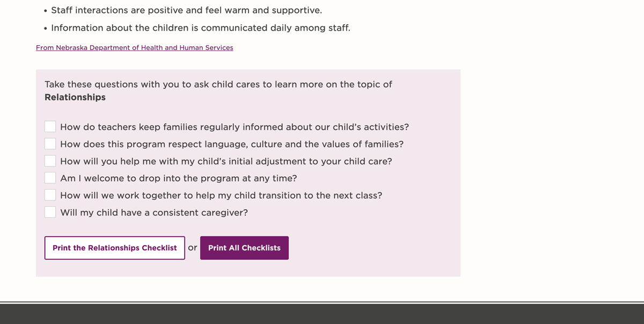The height and width of the screenshot is (324, 644).
Task: Select the drop-in program question text
Action: (178, 177)
